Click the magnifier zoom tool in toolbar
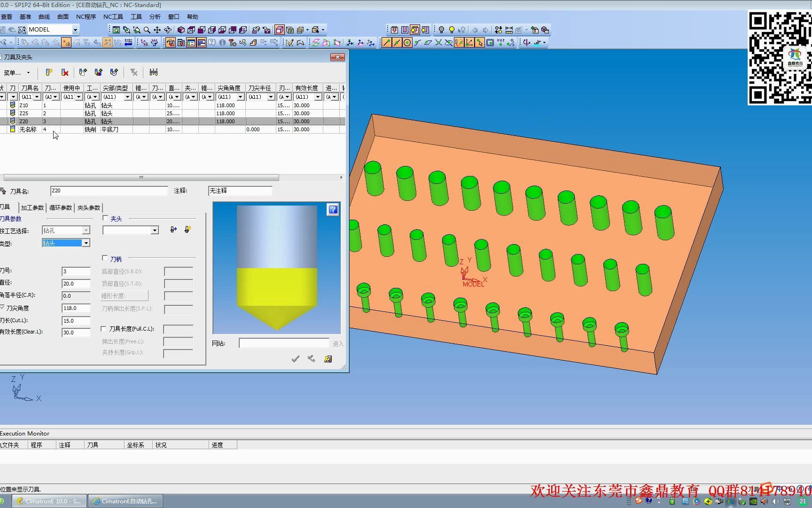 tap(147, 30)
